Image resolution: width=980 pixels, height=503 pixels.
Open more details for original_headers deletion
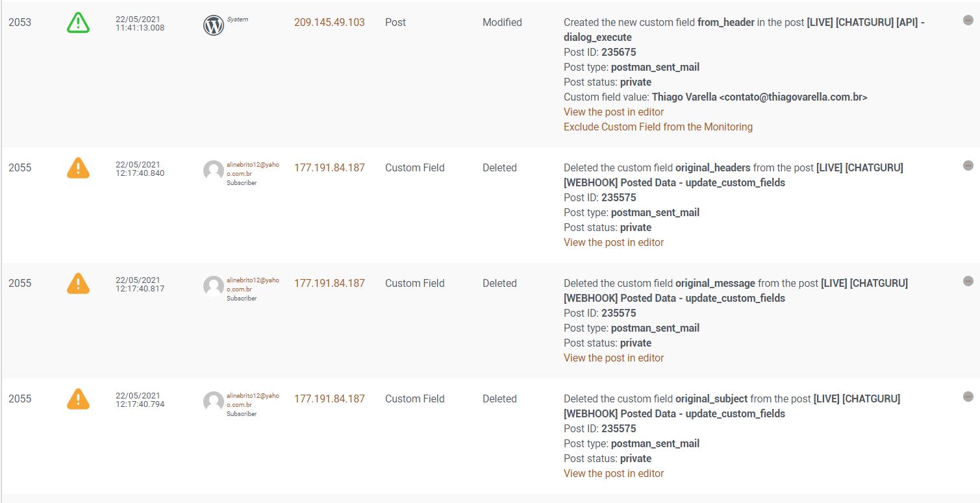pos(968,166)
